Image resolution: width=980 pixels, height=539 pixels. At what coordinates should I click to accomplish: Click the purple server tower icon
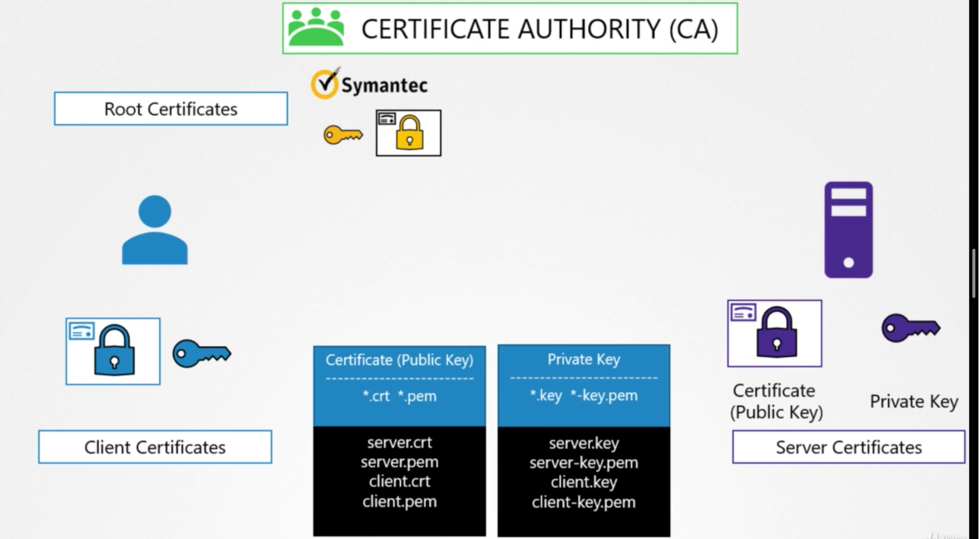pyautogui.click(x=848, y=230)
